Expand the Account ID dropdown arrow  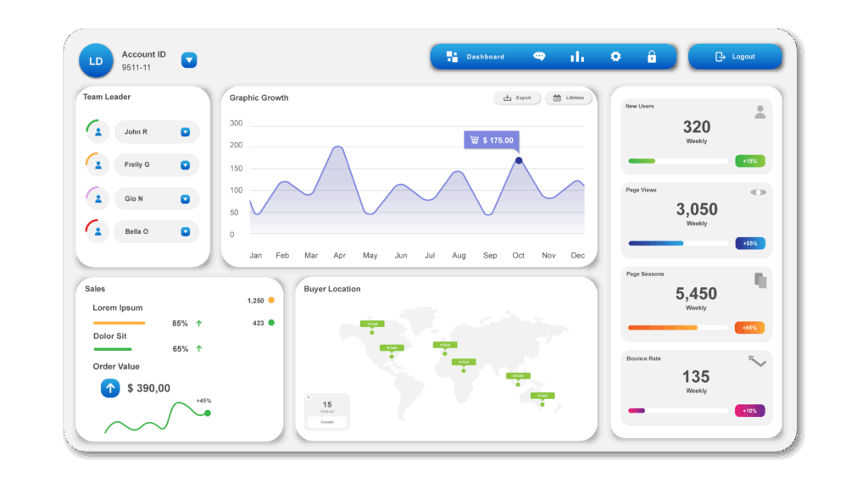click(x=189, y=60)
